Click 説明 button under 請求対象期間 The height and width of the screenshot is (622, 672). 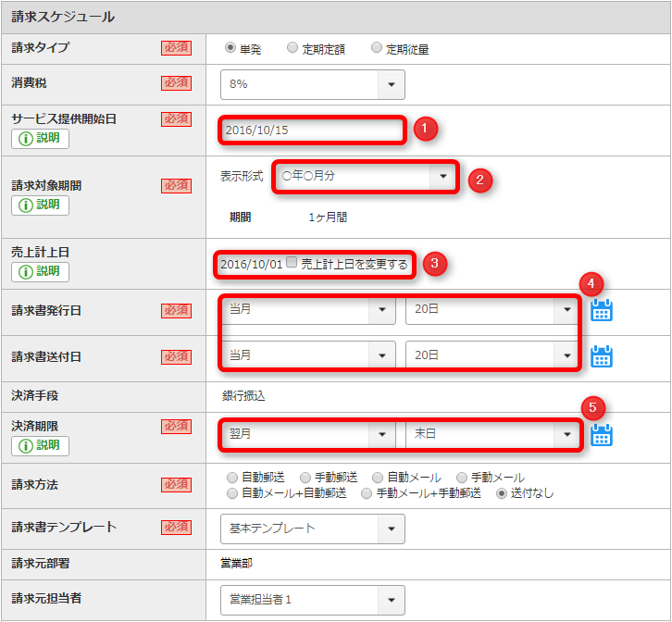point(40,205)
